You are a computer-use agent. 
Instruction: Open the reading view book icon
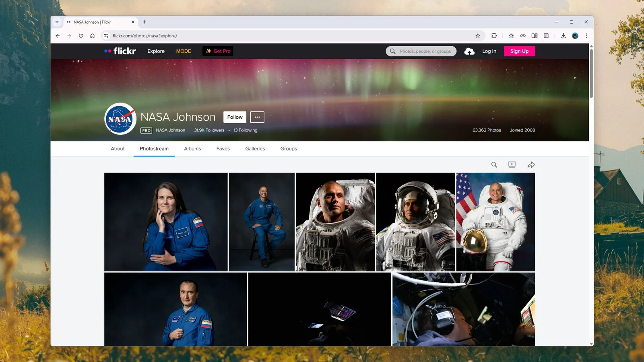(535, 36)
